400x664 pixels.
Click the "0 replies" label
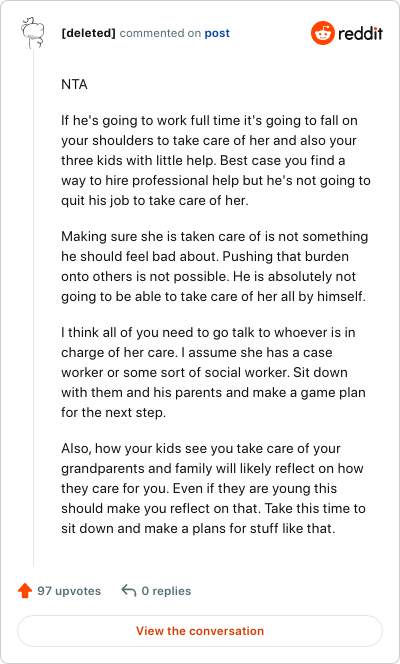coord(166,591)
